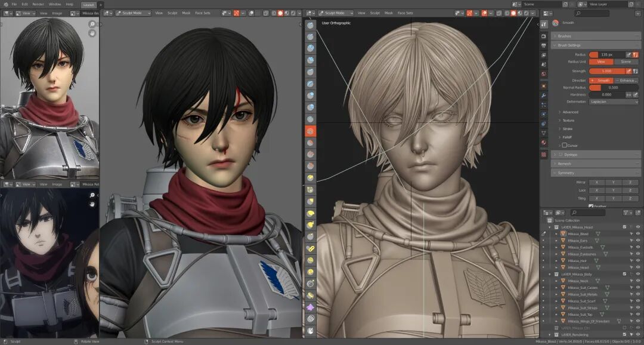The image size is (644, 345).
Task: Hide Mikasa_Eyeballs with its eye icon
Action: click(639, 247)
